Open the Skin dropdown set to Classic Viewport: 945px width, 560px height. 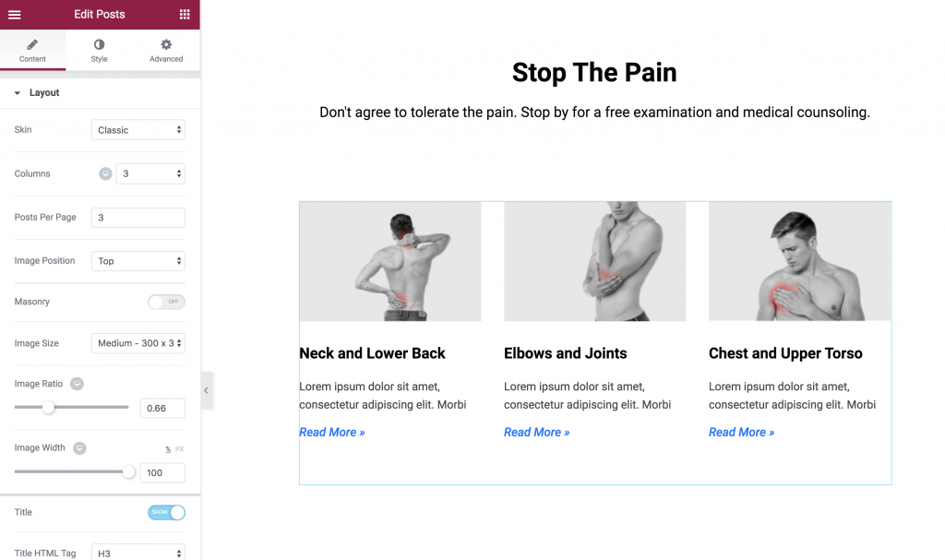[138, 130]
